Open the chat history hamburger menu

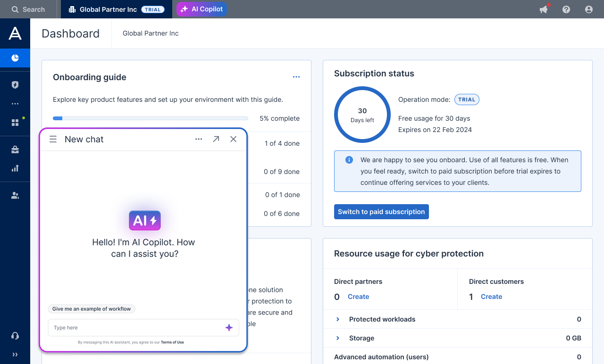[x=53, y=139]
